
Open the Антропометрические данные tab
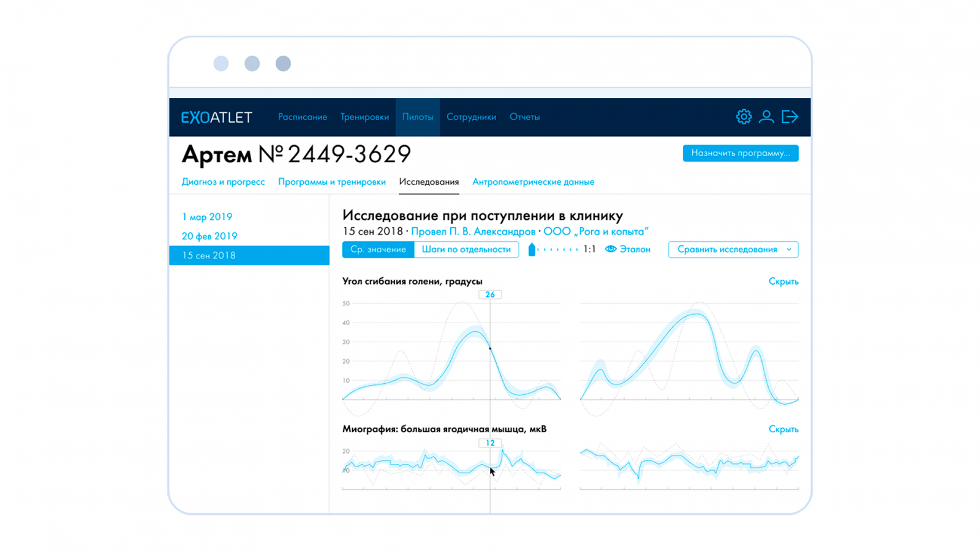pyautogui.click(x=533, y=182)
